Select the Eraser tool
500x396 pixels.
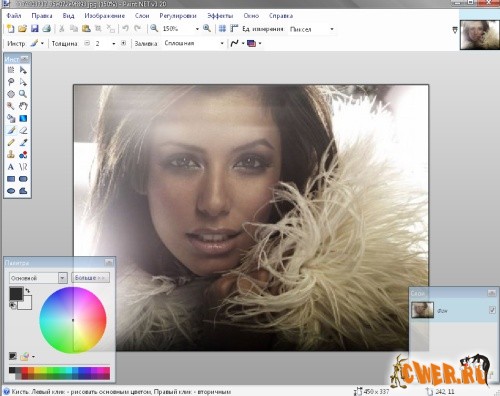tap(23, 130)
